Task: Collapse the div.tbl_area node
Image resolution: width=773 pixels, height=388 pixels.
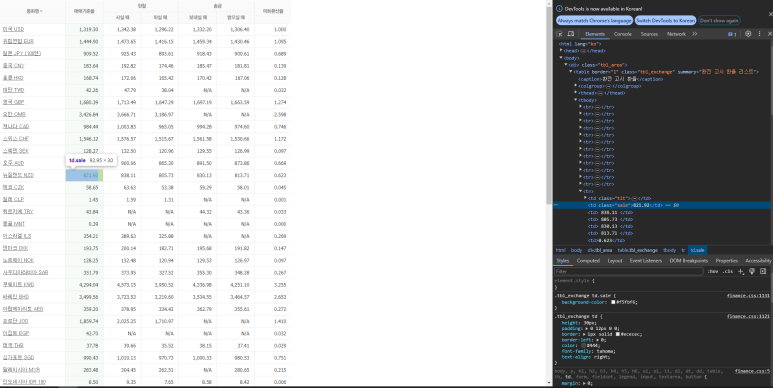Action: 566,65
